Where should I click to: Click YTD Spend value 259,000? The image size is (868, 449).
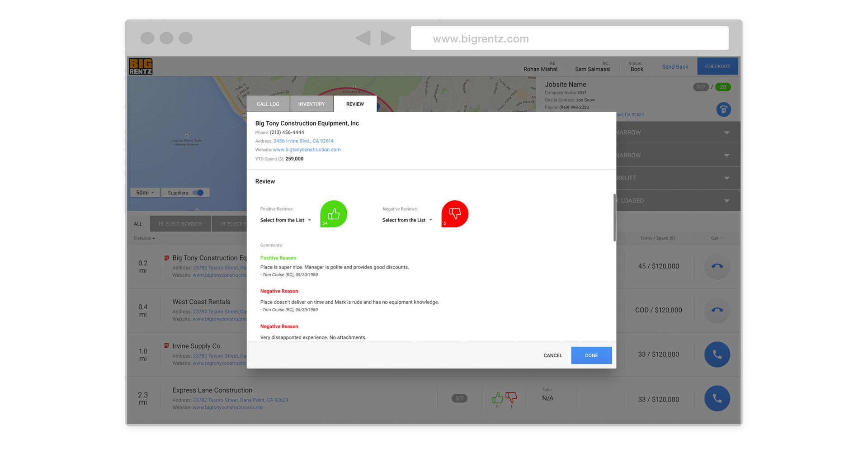pos(294,159)
